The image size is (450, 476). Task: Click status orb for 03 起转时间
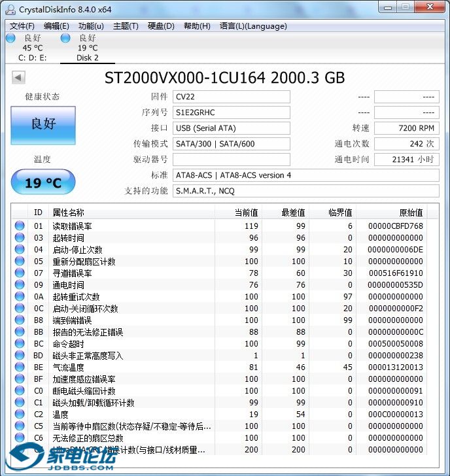pyautogui.click(x=20, y=237)
